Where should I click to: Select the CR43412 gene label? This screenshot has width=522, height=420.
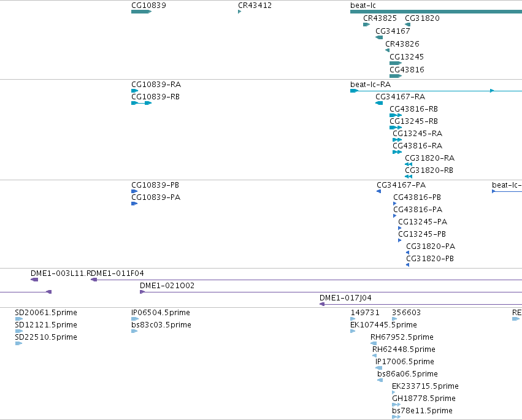click(255, 6)
